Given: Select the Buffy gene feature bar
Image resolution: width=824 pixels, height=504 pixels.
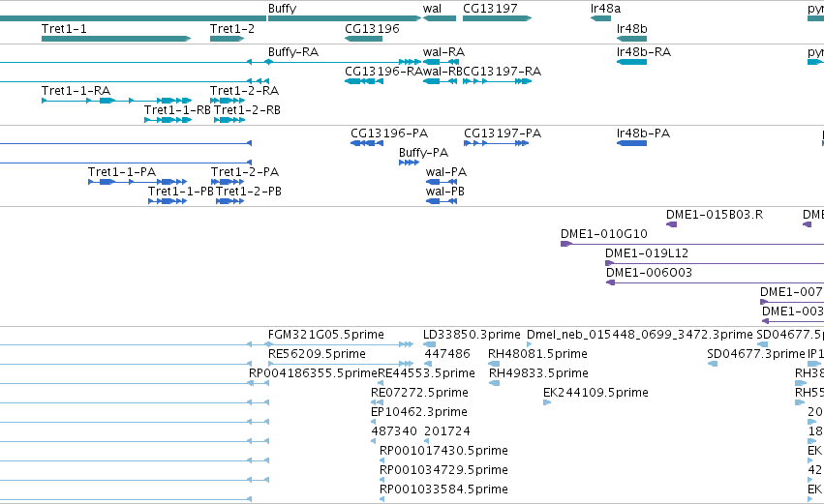Looking at the screenshot, I should [345, 18].
